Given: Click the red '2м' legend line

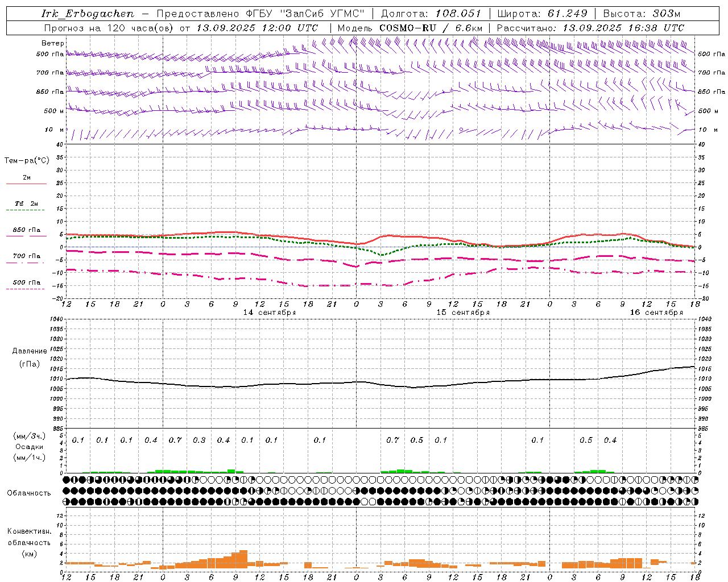Looking at the screenshot, I should (x=27, y=184).
